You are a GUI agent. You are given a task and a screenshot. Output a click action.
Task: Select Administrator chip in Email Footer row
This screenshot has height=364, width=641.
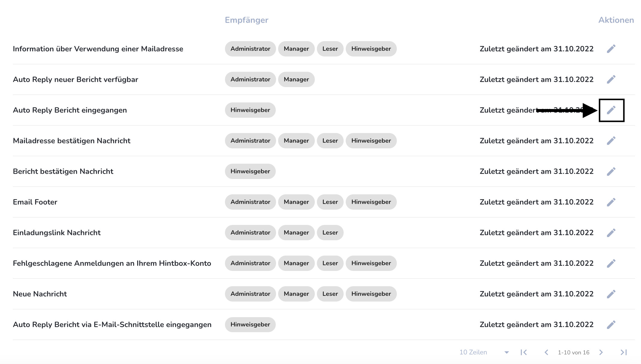[x=250, y=202]
